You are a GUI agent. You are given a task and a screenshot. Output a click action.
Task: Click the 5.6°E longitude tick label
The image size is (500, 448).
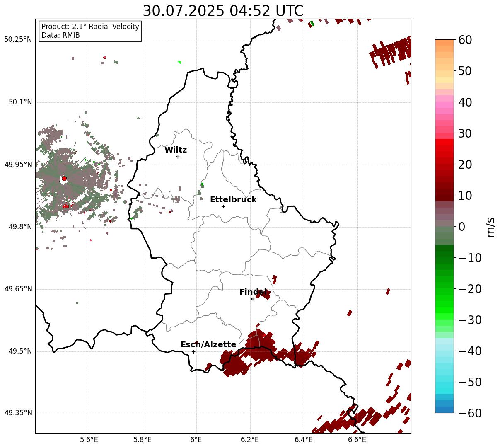[x=89, y=440]
